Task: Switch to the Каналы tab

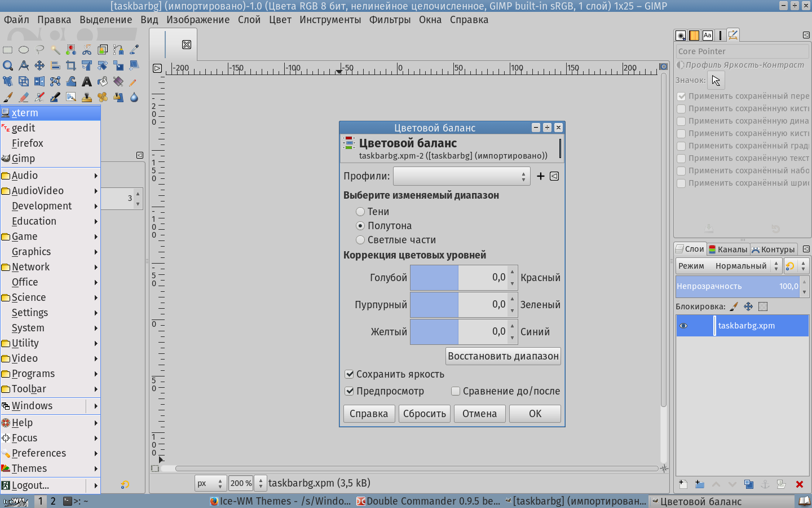Action: (728, 249)
